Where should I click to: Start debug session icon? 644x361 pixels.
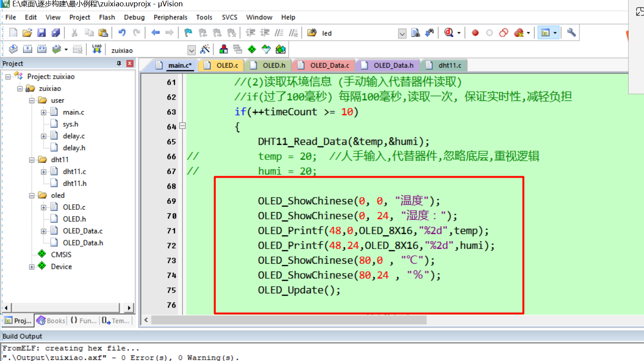(449, 33)
